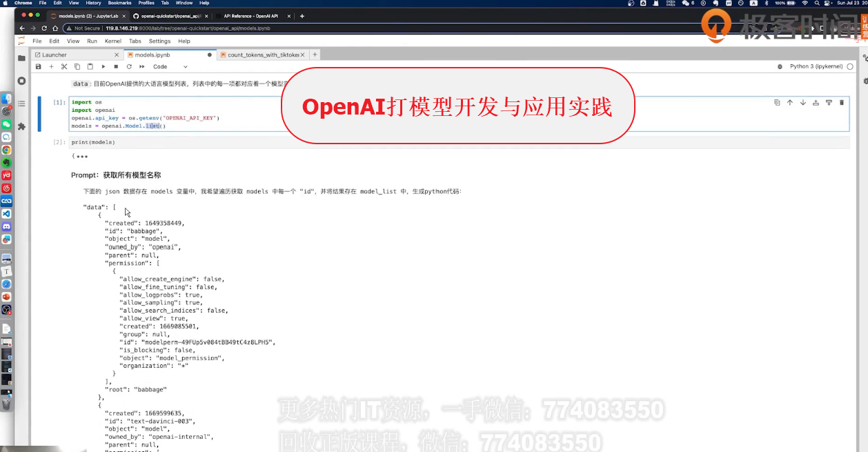
Task: Open the debugger bug icon near kernel name
Action: coord(780,67)
